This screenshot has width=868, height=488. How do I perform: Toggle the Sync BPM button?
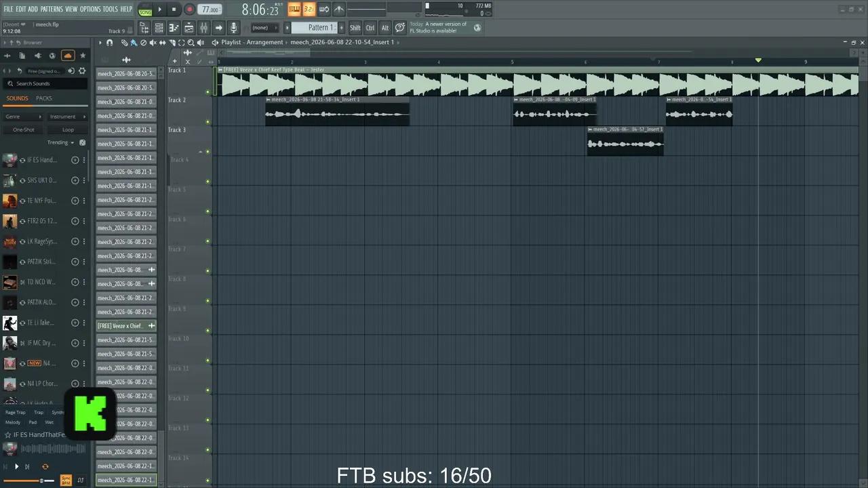point(66,481)
